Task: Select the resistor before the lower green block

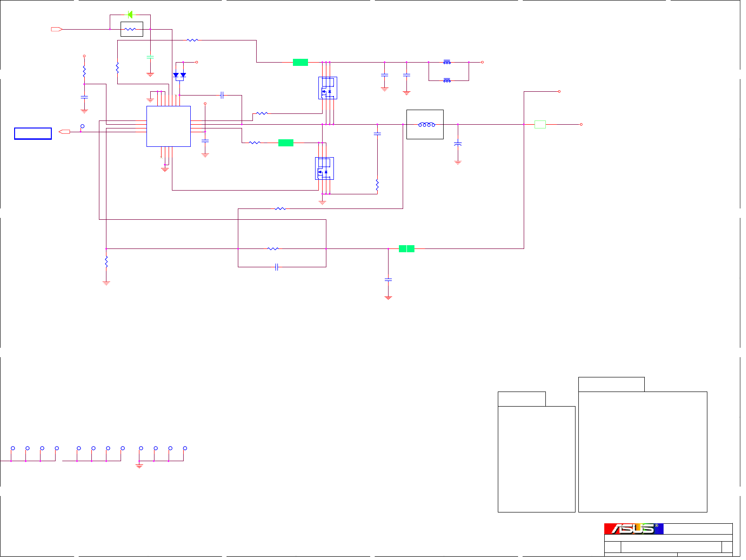Action: point(255,143)
